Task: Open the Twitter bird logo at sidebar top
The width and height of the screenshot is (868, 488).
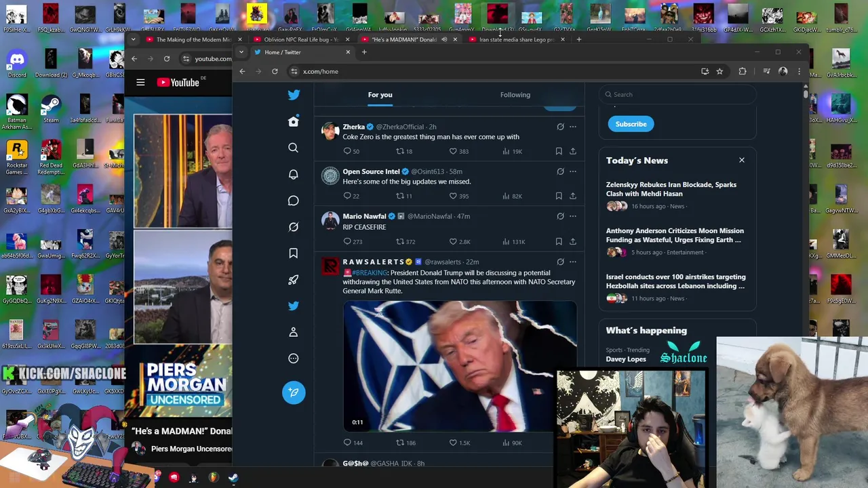Action: click(294, 95)
